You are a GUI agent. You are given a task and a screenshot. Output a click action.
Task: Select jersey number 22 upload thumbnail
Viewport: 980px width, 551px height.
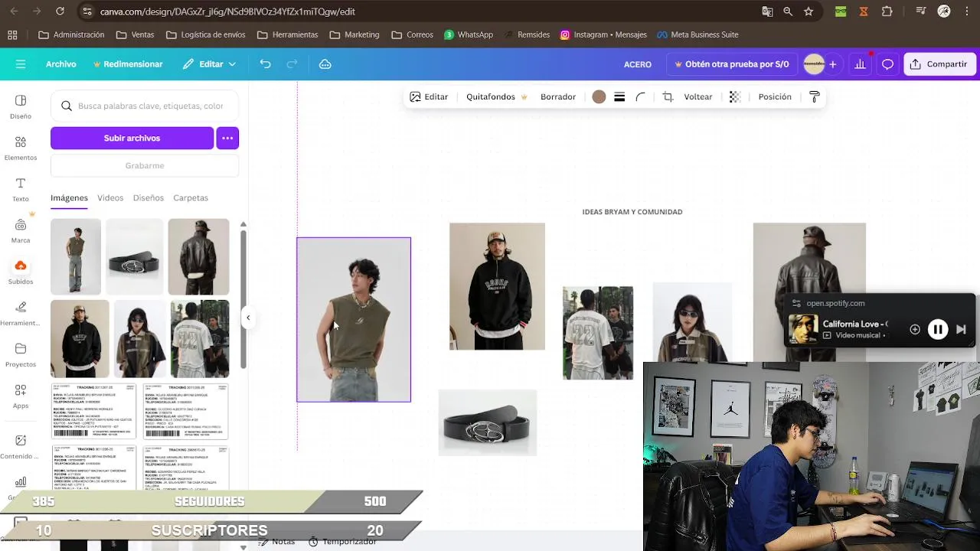click(199, 338)
